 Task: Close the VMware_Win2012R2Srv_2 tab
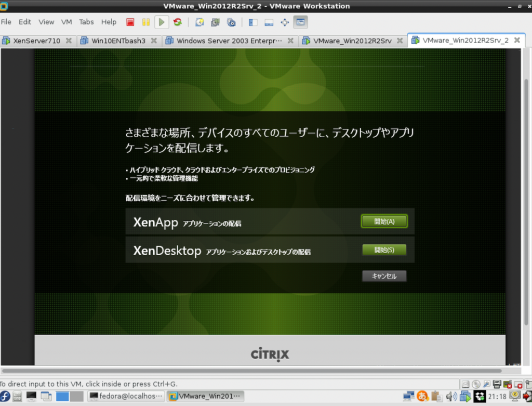(x=517, y=41)
